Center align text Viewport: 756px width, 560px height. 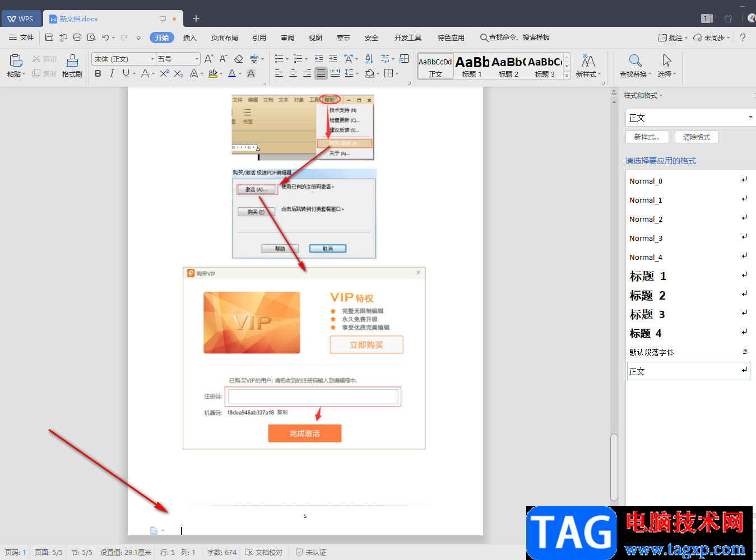[x=293, y=73]
